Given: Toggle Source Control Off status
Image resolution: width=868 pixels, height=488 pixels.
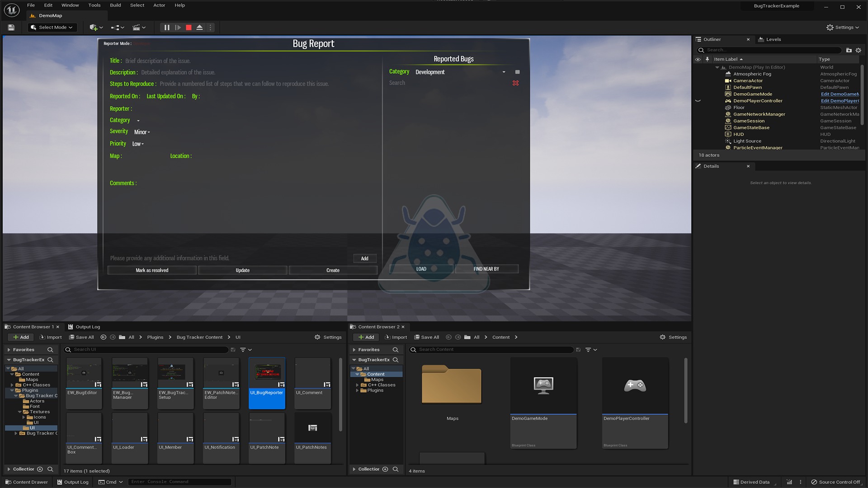Looking at the screenshot, I should point(836,482).
